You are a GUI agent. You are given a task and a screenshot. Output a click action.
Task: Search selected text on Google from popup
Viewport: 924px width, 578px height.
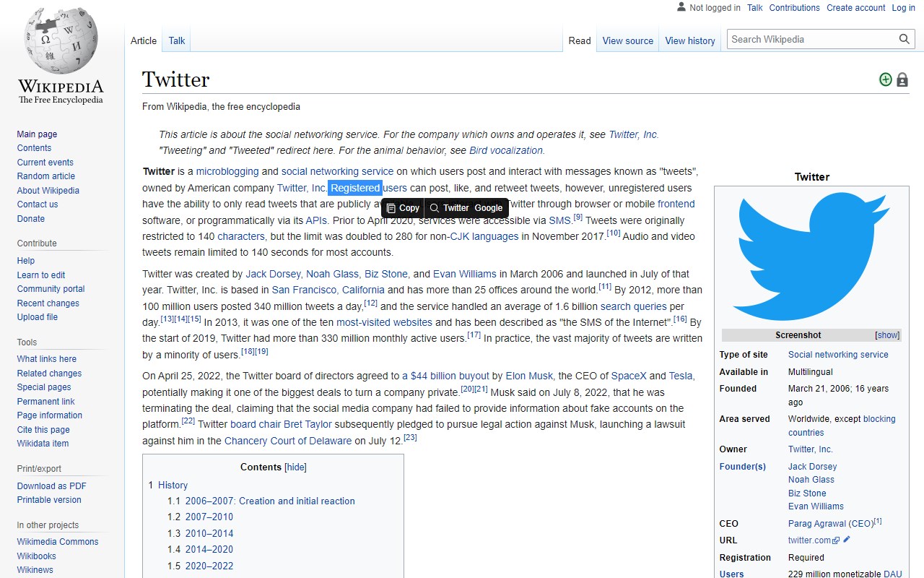489,208
